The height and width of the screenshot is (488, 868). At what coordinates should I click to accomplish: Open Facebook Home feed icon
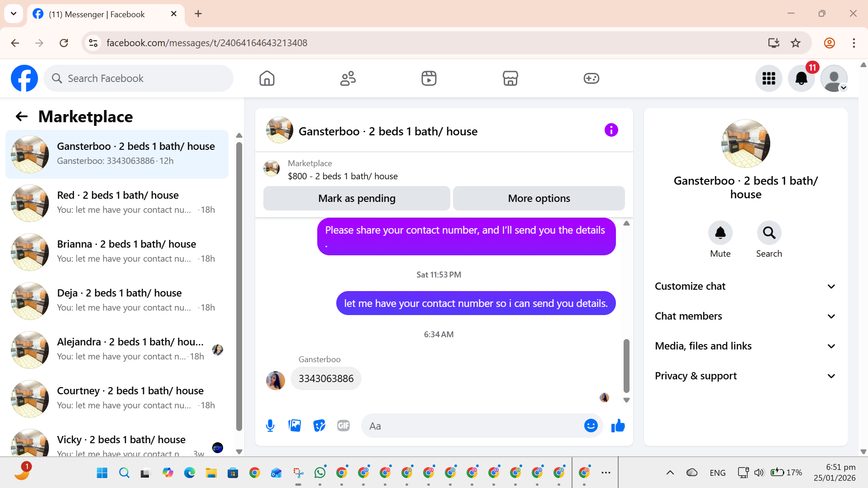[267, 78]
